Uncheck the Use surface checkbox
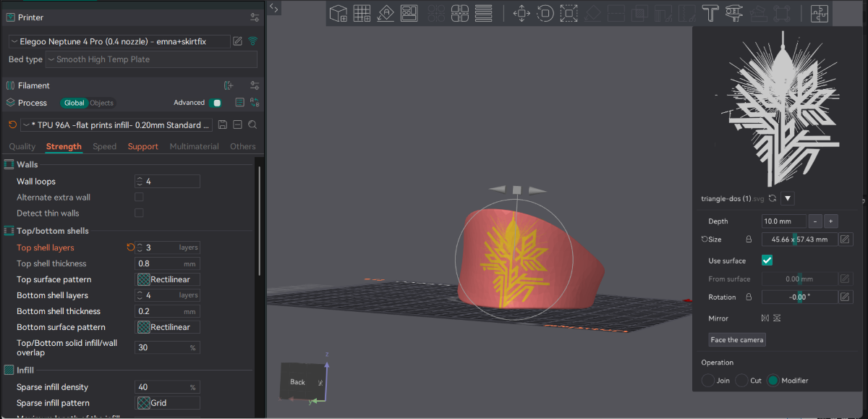 767,260
